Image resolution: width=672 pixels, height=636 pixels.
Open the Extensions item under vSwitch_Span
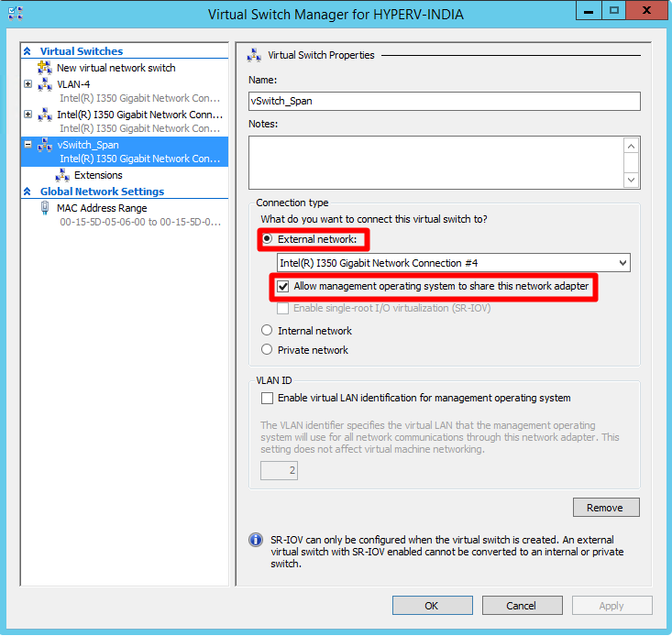[98, 175]
